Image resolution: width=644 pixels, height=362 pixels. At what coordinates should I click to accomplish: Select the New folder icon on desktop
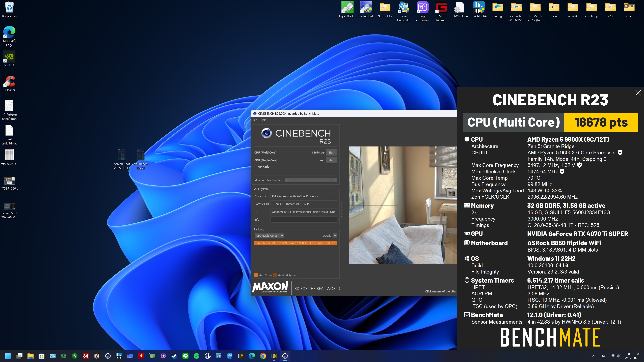coord(385,10)
